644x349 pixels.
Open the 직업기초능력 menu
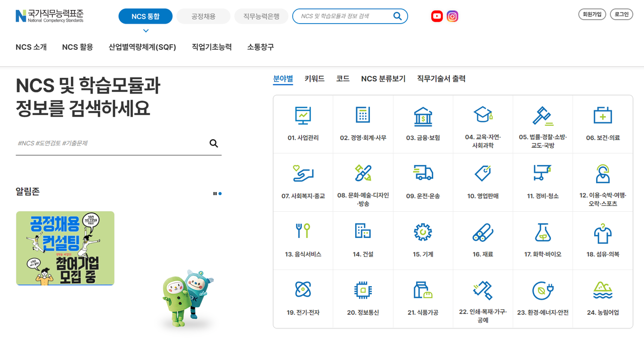[x=212, y=47]
